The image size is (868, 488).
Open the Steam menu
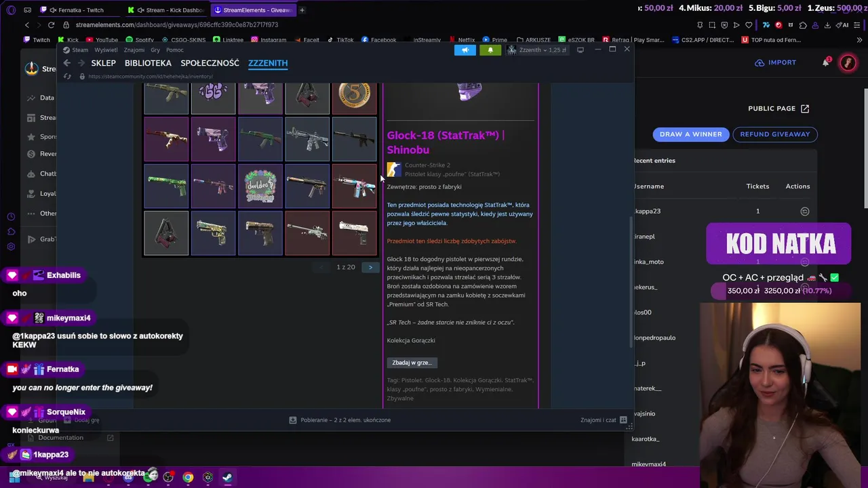coord(76,50)
